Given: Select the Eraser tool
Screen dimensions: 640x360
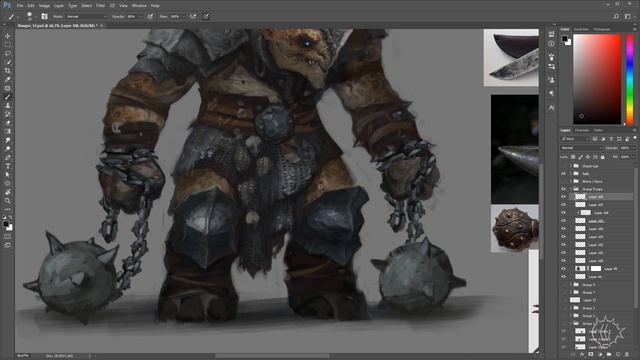Looking at the screenshot, I should click(7, 122).
